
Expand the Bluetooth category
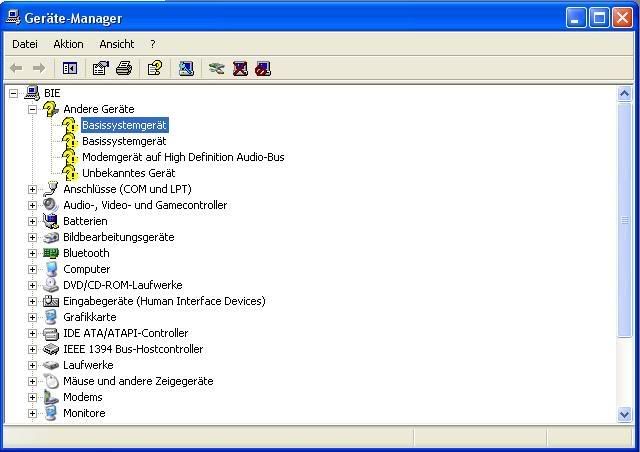pyautogui.click(x=32, y=253)
